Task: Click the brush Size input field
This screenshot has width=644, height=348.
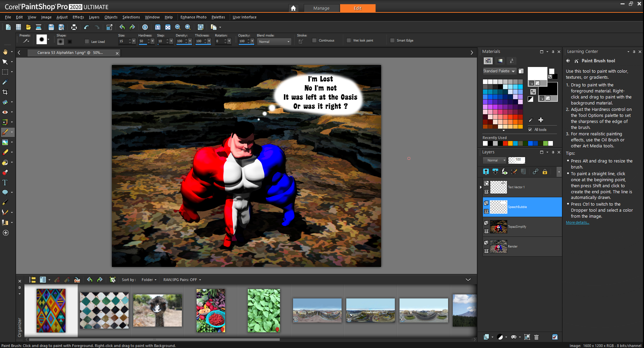Action: (123, 41)
